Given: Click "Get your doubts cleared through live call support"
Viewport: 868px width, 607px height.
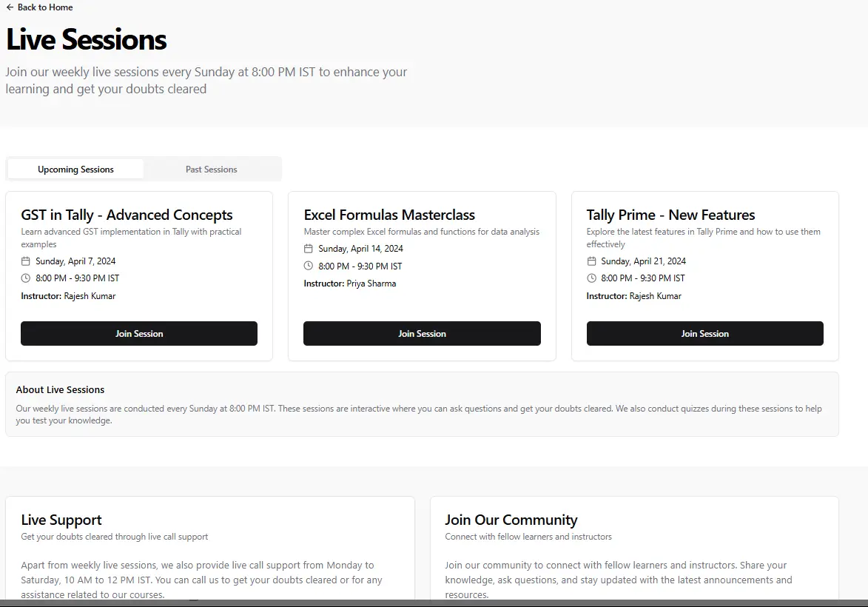Looking at the screenshot, I should coord(115,537).
